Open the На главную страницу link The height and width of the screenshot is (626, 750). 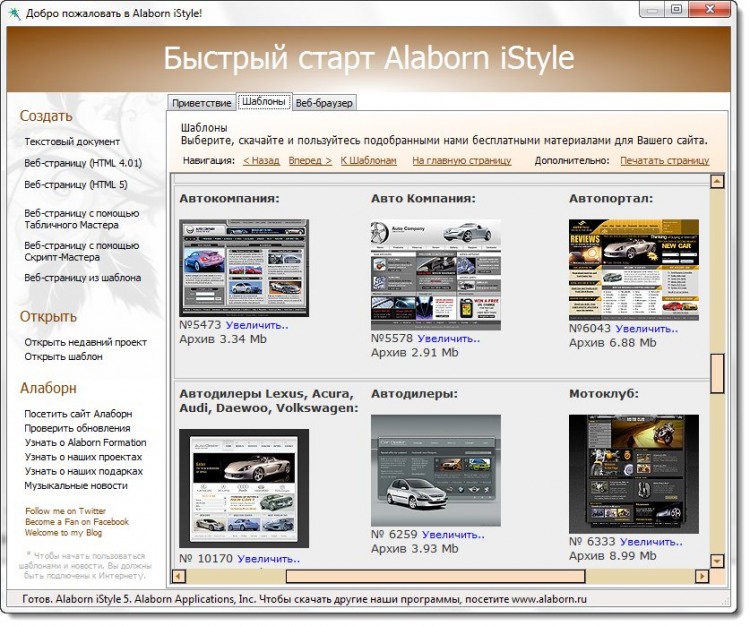462,161
